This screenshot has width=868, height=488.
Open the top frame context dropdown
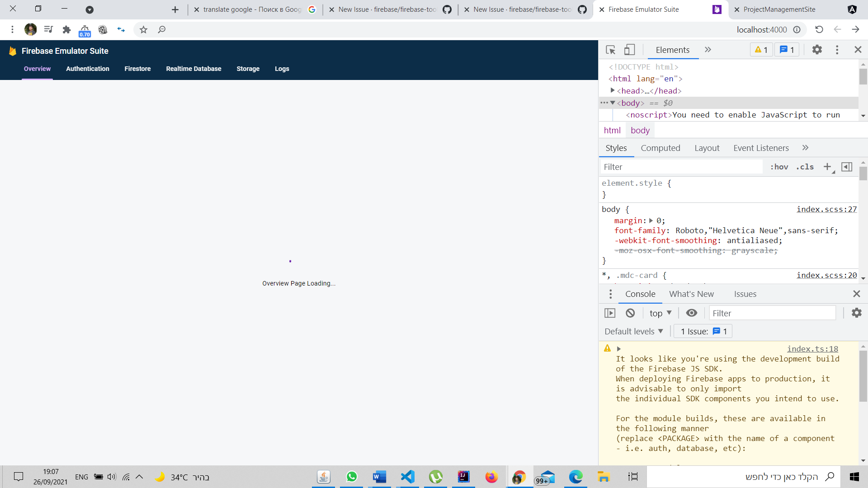click(x=660, y=313)
